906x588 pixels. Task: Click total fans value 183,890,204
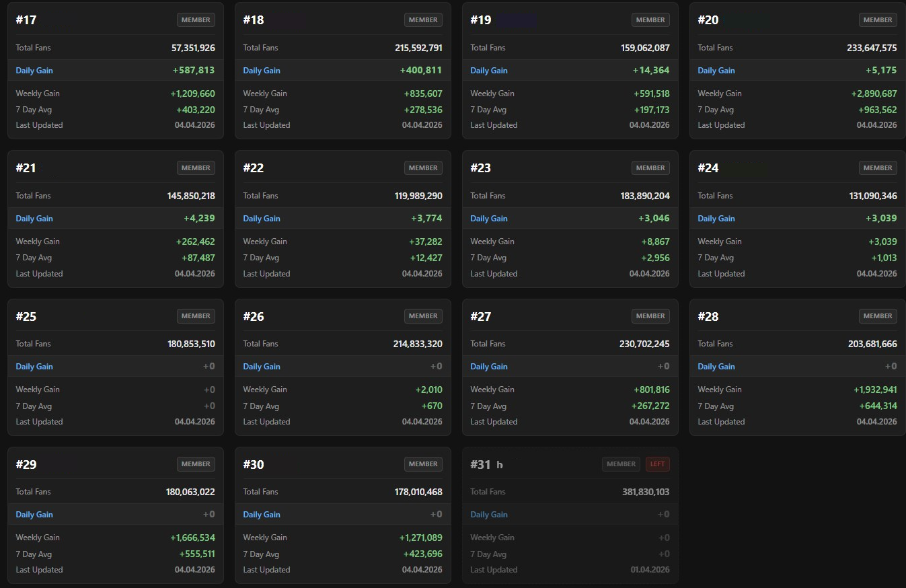pos(646,196)
